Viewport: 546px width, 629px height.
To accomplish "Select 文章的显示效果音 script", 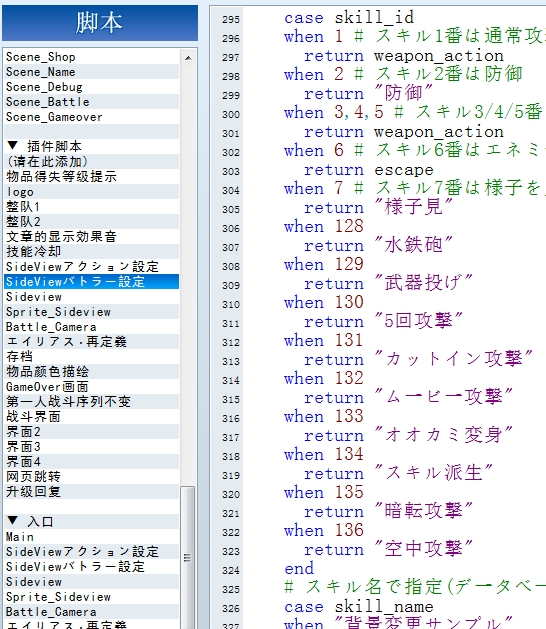I will tap(91, 237).
